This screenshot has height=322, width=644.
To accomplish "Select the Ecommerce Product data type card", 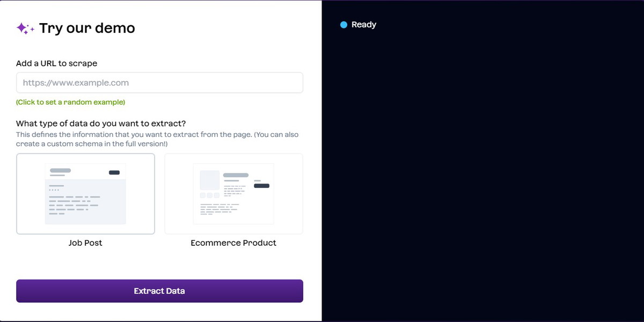I will (x=233, y=194).
